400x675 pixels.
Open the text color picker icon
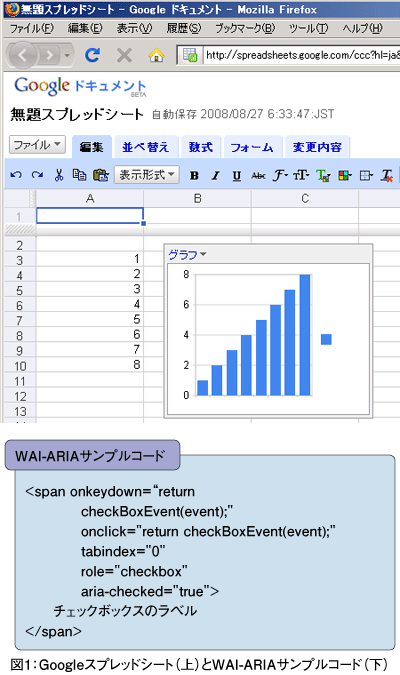pos(323,175)
